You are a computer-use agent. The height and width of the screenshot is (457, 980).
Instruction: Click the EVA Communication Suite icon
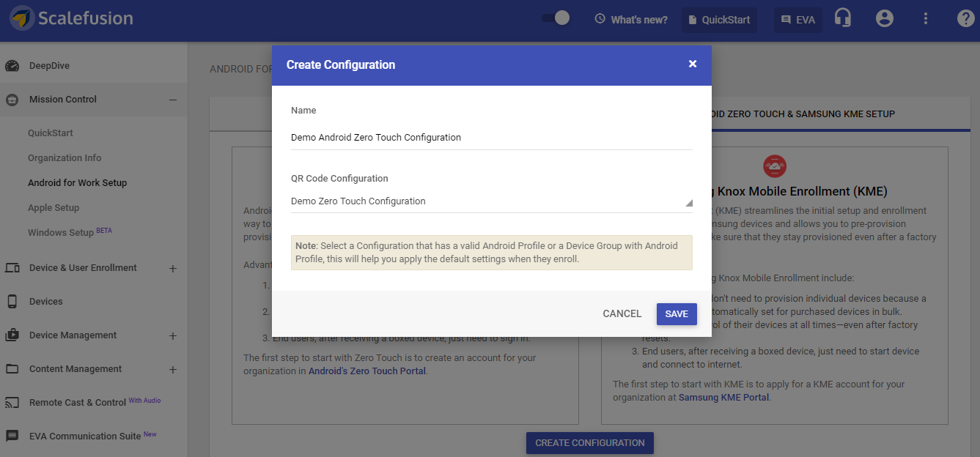tap(12, 436)
